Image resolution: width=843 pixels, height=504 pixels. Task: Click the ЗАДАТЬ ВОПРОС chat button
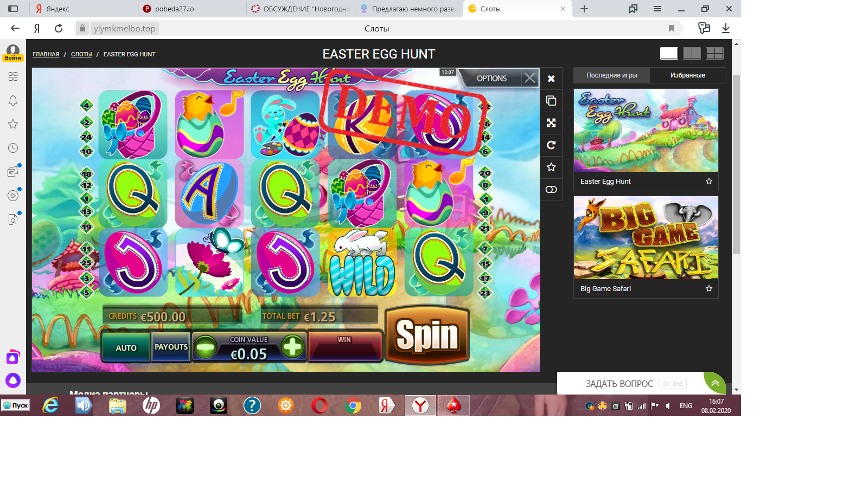[619, 384]
